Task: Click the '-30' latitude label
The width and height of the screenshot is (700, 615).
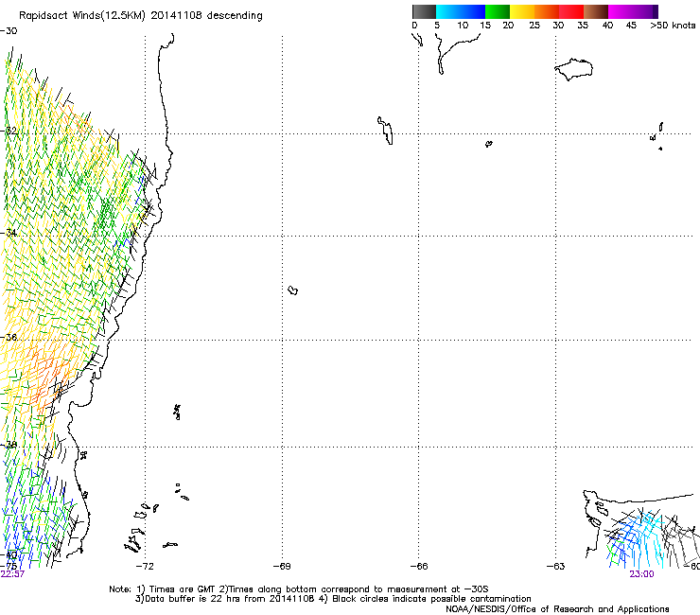Action: click(9, 31)
